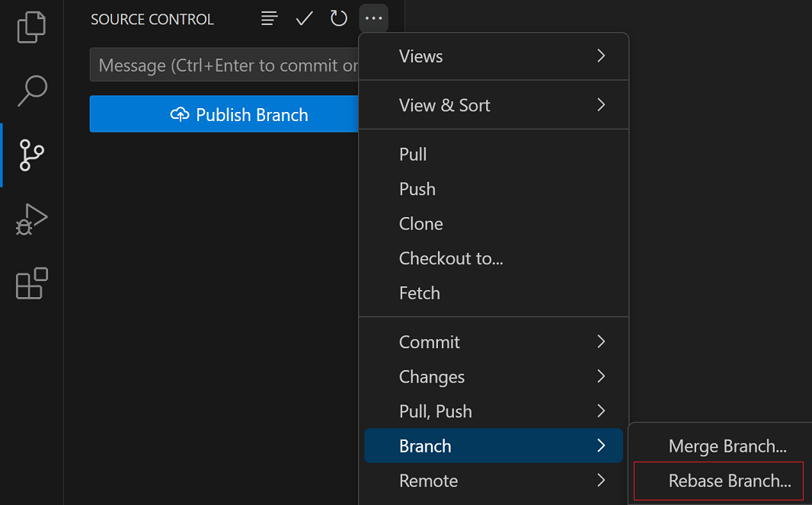Open the Extensions view in activity bar
812x505 pixels.
31,283
